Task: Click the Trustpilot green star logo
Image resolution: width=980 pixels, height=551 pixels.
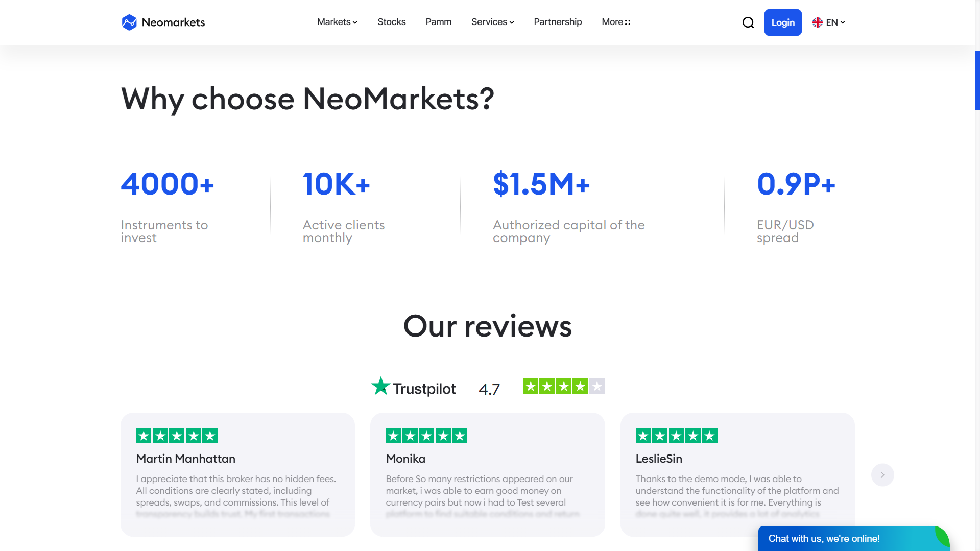Action: coord(380,386)
